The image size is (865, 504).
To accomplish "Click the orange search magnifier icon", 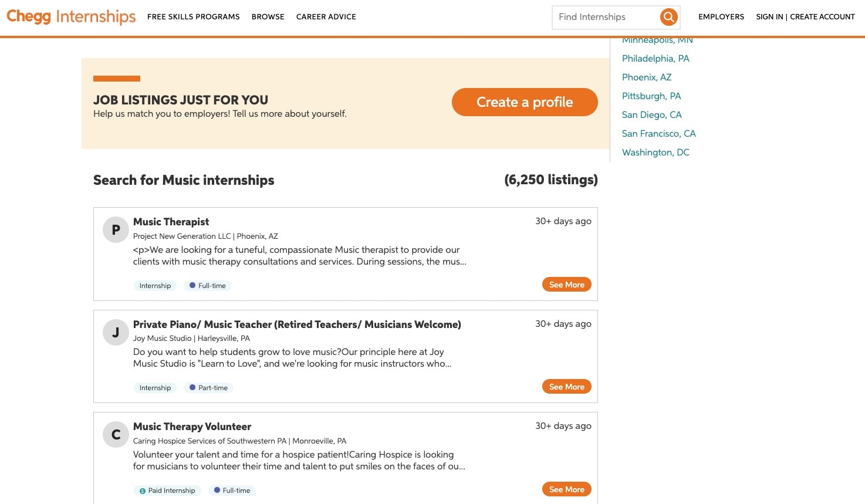I will (668, 17).
